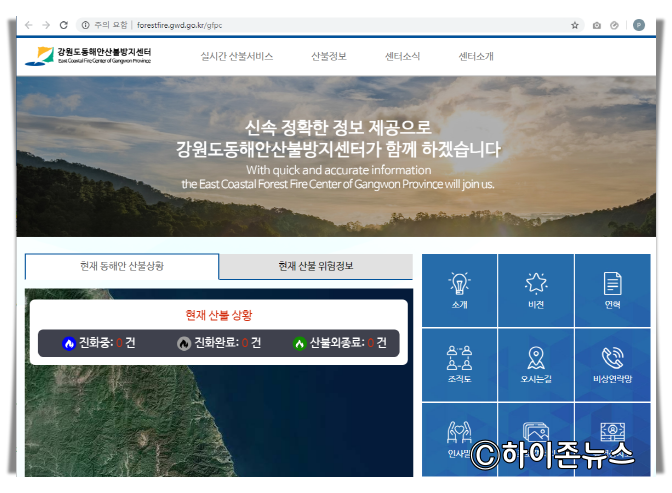Click the 산불외종료: 0 건 status
The height and width of the screenshot is (493, 672).
pyautogui.click(x=340, y=343)
